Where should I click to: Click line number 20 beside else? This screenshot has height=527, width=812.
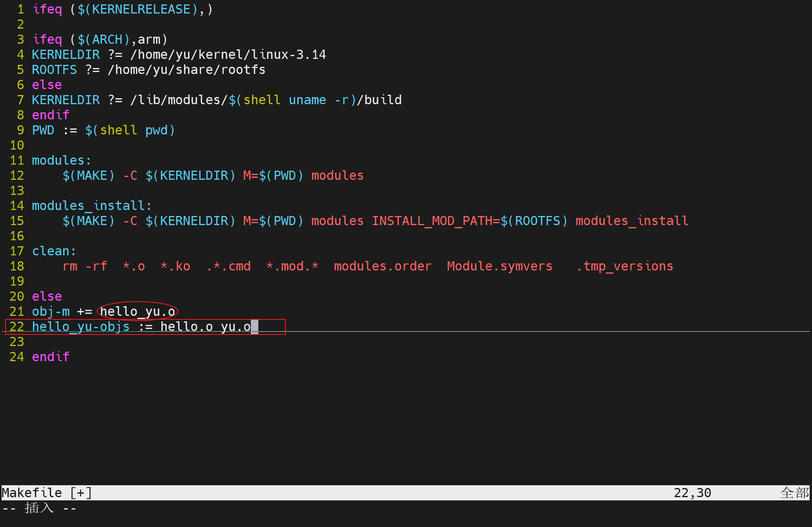click(x=17, y=296)
